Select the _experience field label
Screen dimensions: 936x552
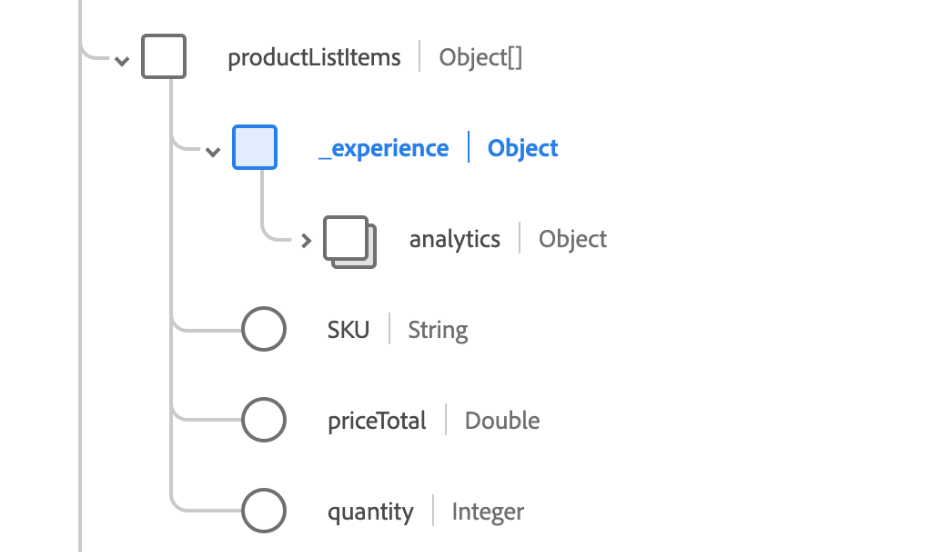[384, 149]
